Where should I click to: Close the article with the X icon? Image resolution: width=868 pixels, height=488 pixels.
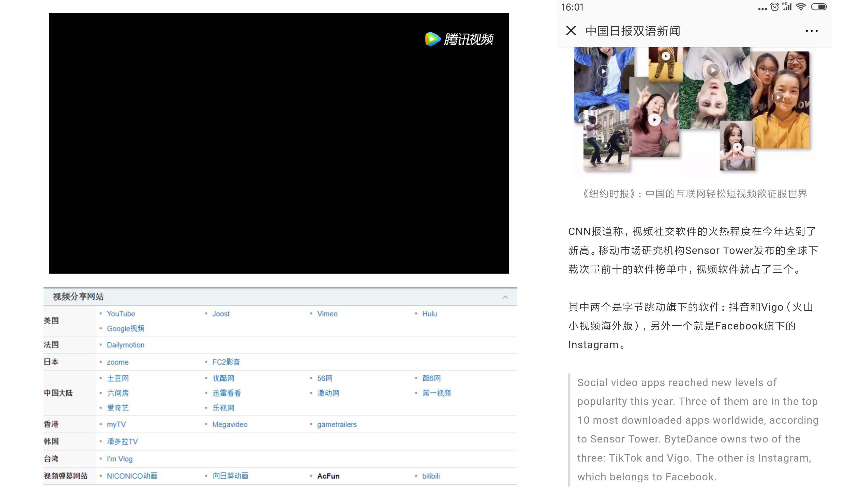(x=571, y=31)
